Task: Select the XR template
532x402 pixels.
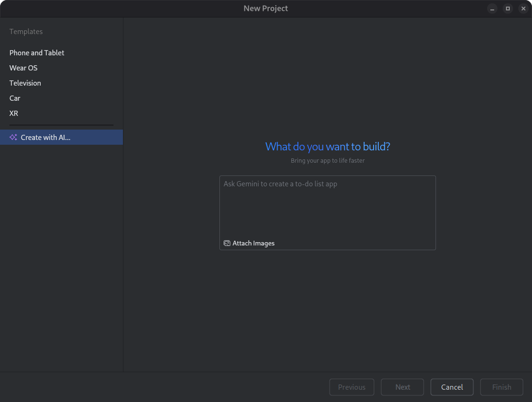Action: click(x=13, y=113)
